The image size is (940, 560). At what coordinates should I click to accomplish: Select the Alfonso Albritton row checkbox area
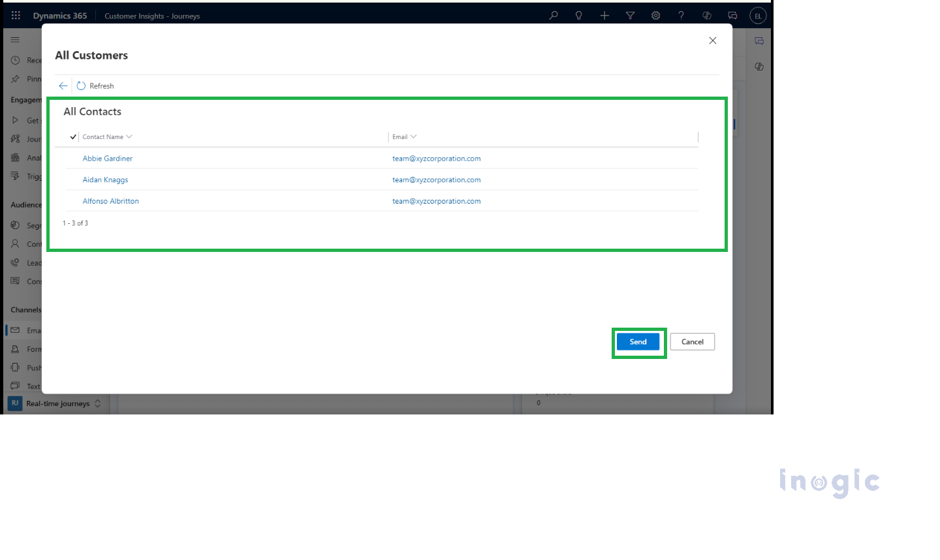pyautogui.click(x=73, y=201)
